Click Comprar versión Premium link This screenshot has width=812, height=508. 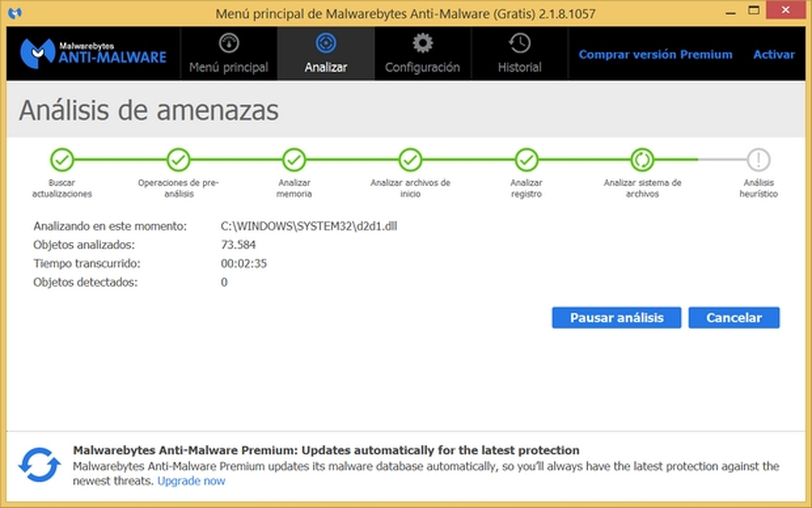point(655,54)
